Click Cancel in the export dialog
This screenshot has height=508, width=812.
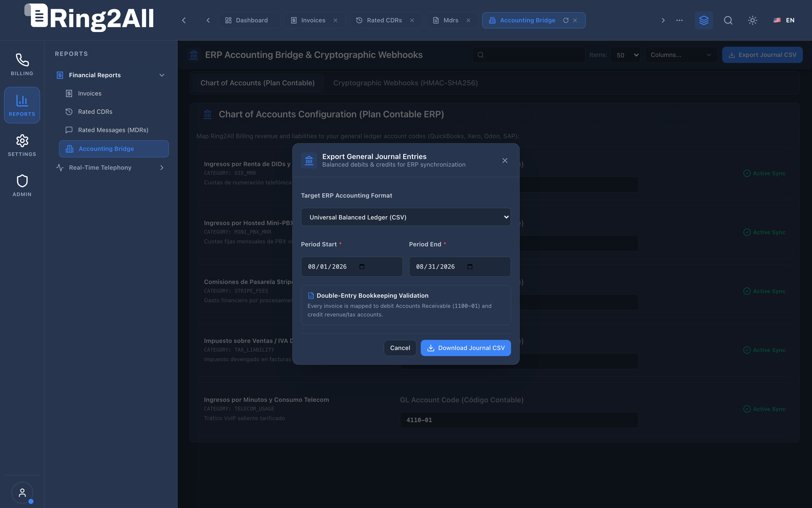[x=400, y=348]
